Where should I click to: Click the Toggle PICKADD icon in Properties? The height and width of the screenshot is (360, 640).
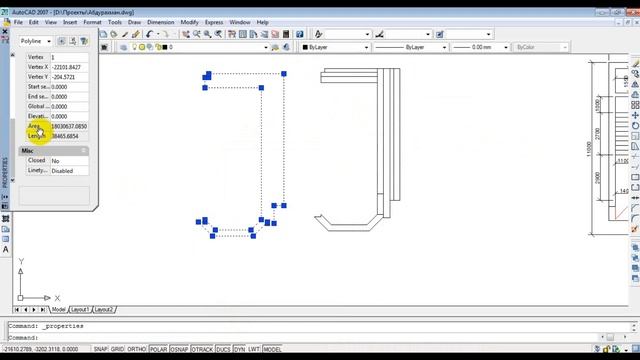coord(61,41)
